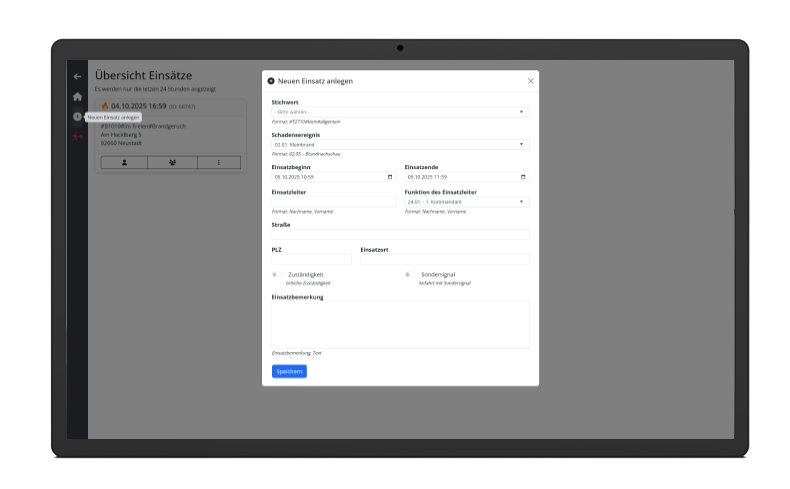The width and height of the screenshot is (790, 489).
Task: Open calendar picker for Einsatzende
Action: [523, 177]
